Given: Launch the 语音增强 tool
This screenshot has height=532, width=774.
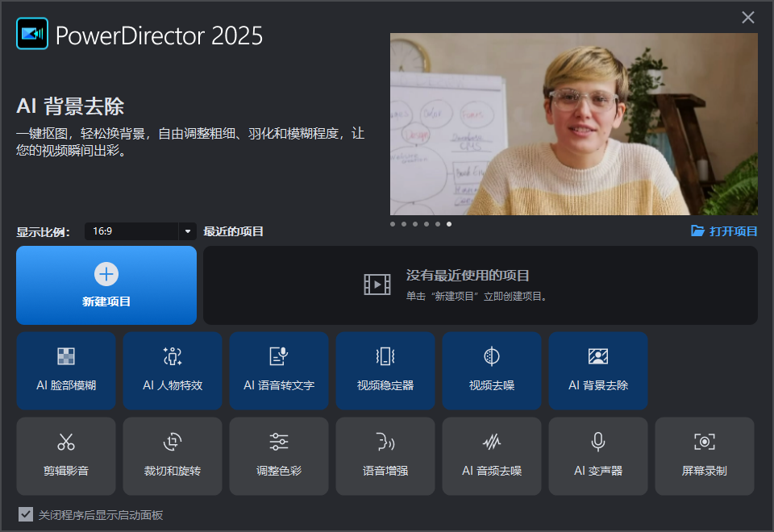Looking at the screenshot, I should pos(385,455).
